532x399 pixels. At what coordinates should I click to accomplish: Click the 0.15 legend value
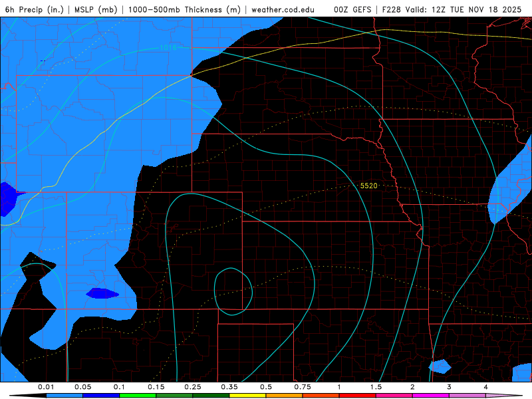(x=156, y=387)
